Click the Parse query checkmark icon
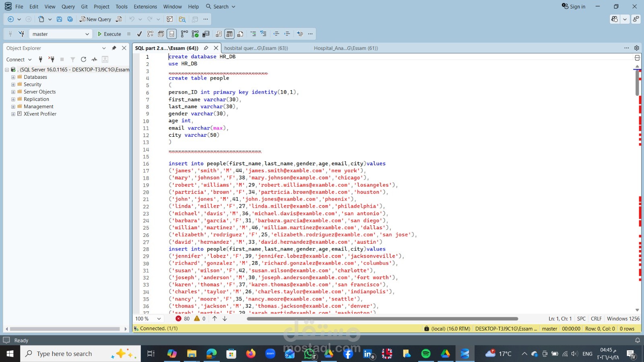 139,34
